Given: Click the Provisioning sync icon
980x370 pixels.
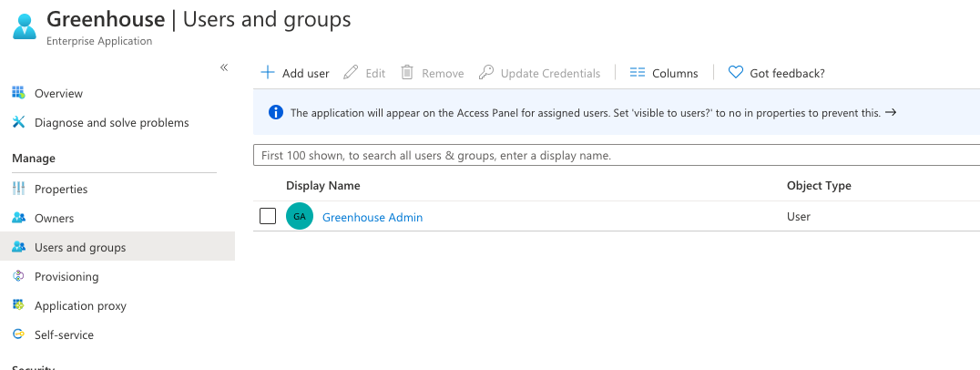Looking at the screenshot, I should click(19, 276).
